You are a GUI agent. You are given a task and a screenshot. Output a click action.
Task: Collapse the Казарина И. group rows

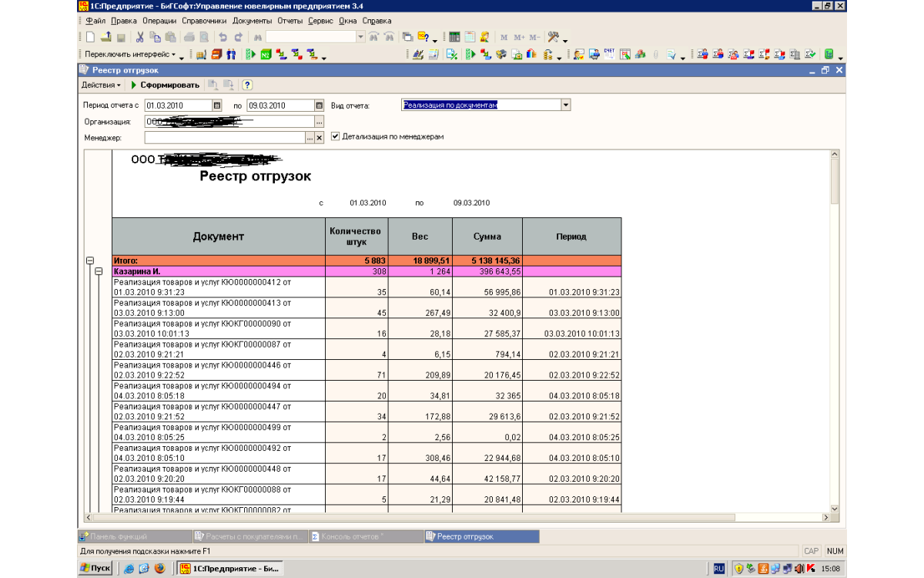[99, 271]
